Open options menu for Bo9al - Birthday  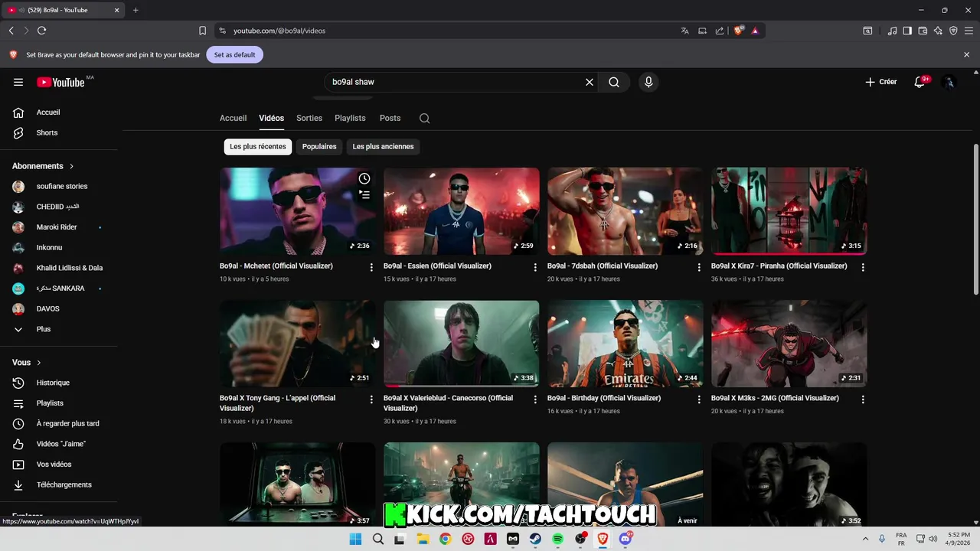point(699,399)
